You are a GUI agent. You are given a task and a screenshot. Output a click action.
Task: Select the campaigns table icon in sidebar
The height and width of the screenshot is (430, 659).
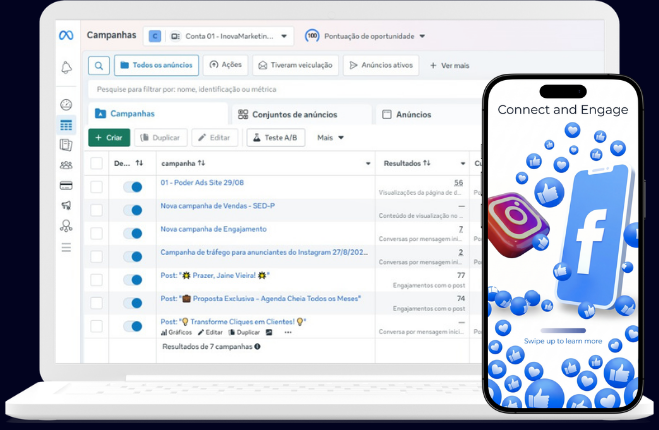coord(66,125)
